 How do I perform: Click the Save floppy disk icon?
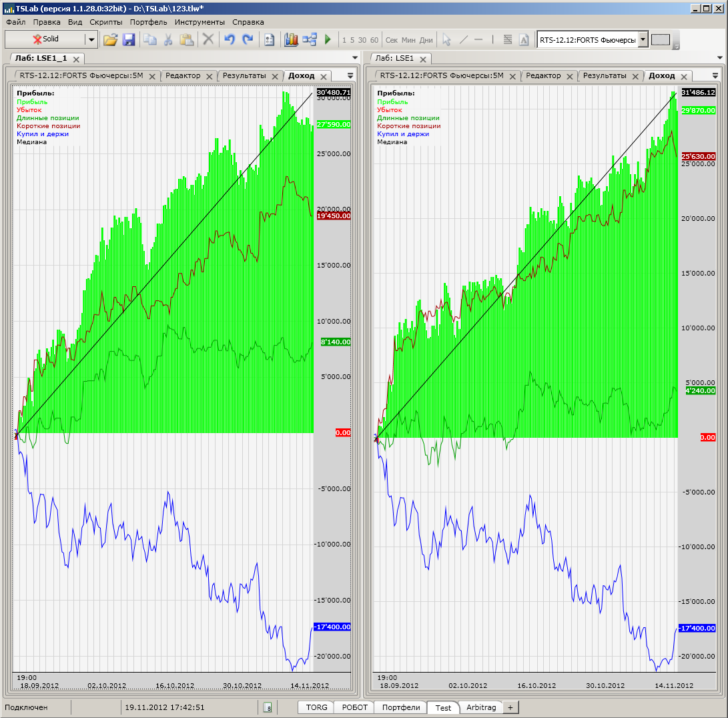pyautogui.click(x=129, y=40)
